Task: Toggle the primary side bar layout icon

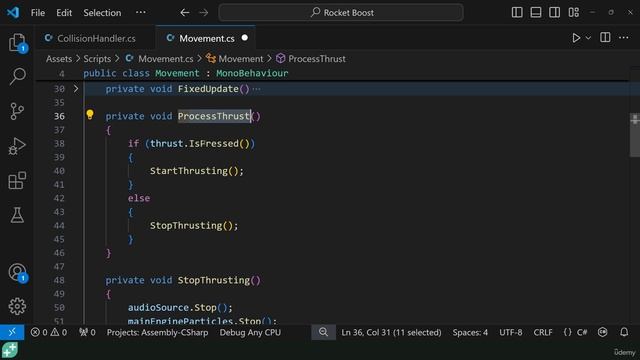Action: coord(517,12)
